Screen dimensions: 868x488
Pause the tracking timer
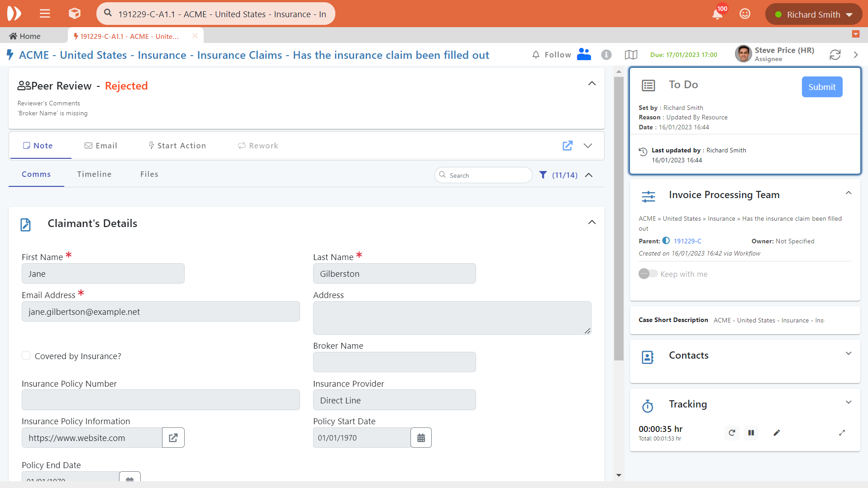751,433
